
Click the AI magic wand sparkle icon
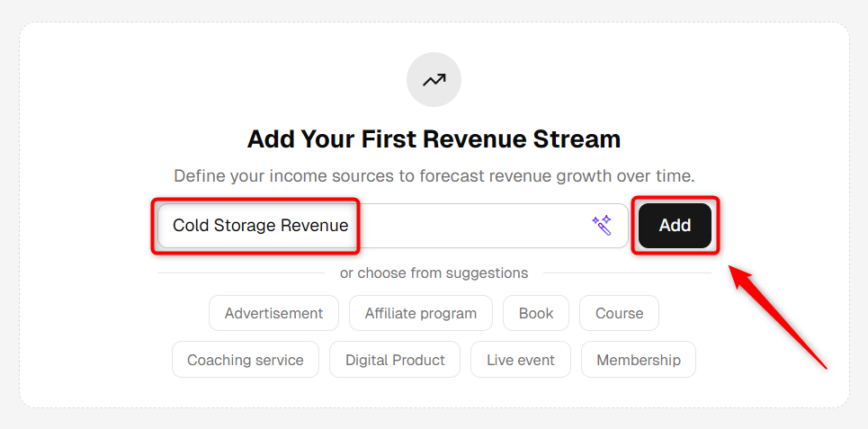602,226
